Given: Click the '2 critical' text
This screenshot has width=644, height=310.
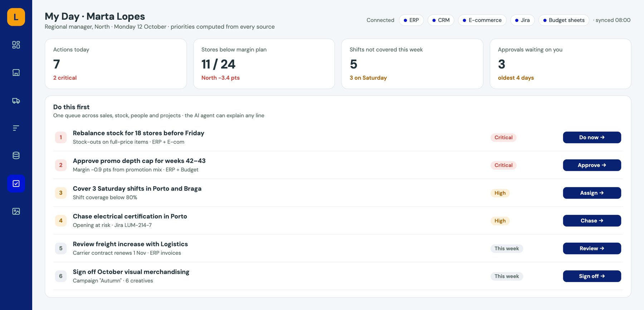Looking at the screenshot, I should 65,78.
